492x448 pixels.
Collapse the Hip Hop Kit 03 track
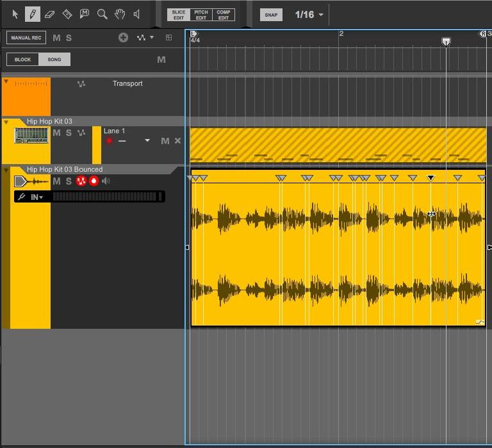coord(6,122)
